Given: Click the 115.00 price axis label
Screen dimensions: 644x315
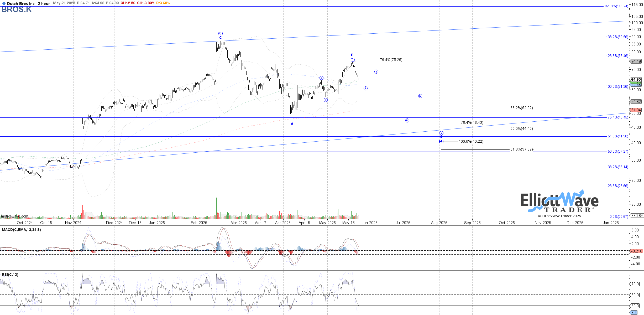Looking at the screenshot, I should (637, 4).
